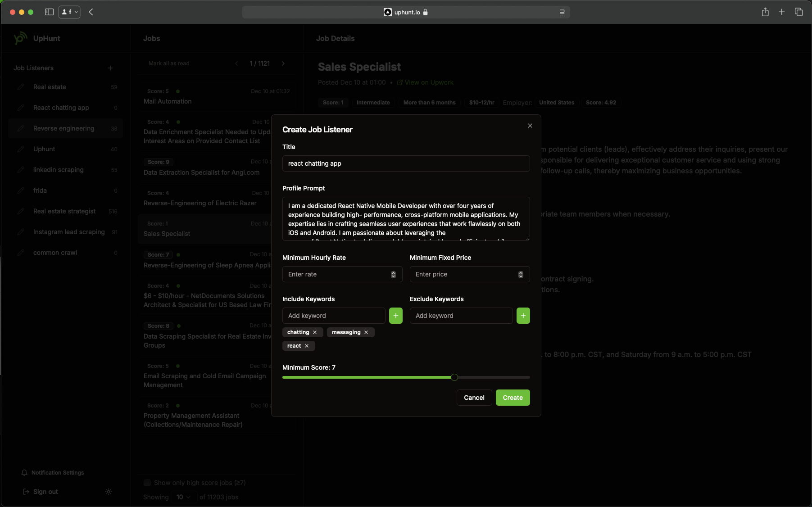Image resolution: width=812 pixels, height=507 pixels.
Task: Remove the 'react' keyword tag
Action: (307, 346)
